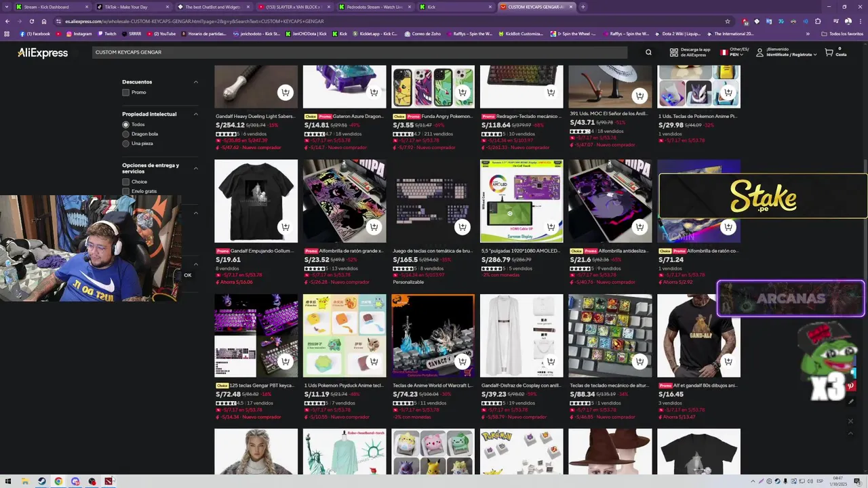The height and width of the screenshot is (488, 868).
Task: Add 125 teclas Gengar PBT keycaps to cart
Action: click(285, 362)
